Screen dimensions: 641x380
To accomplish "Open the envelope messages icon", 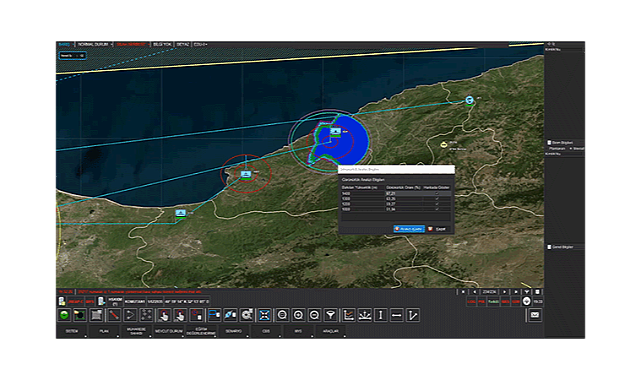I will click(x=534, y=315).
